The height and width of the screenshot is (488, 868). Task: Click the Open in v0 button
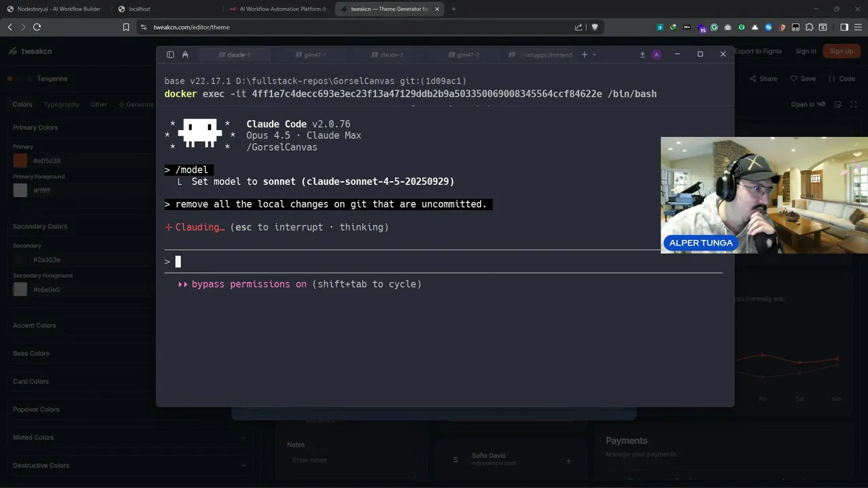coord(808,104)
